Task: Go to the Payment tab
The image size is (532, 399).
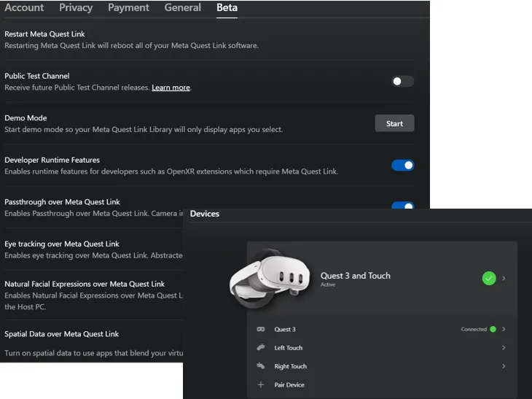Action: click(x=128, y=8)
